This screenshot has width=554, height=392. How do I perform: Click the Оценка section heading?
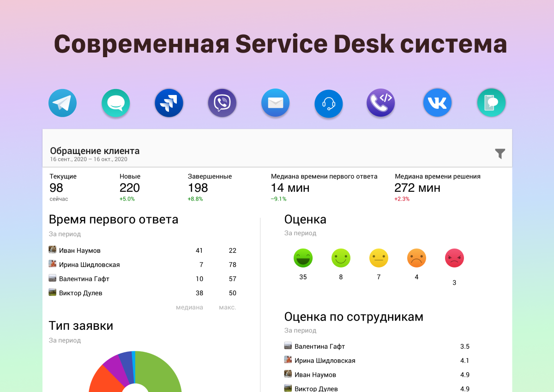coord(305,220)
